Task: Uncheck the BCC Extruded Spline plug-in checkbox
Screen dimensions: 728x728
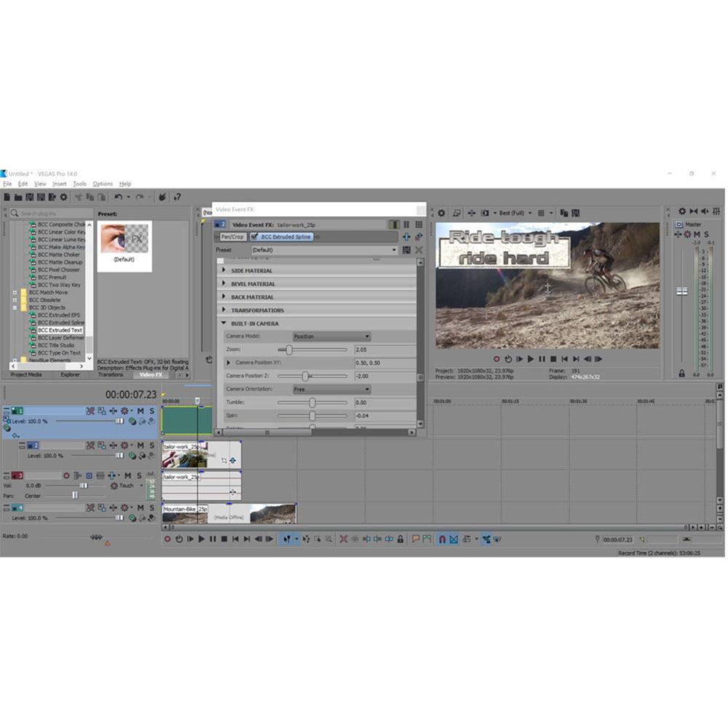Action: pos(255,237)
